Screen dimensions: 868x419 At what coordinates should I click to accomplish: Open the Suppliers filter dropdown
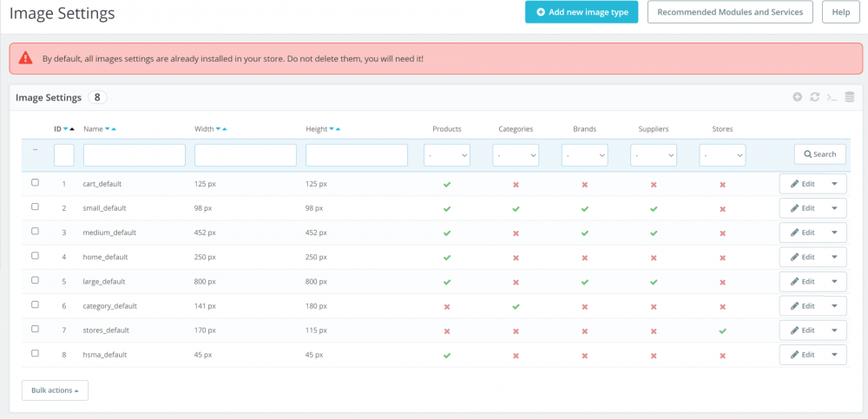pos(654,155)
